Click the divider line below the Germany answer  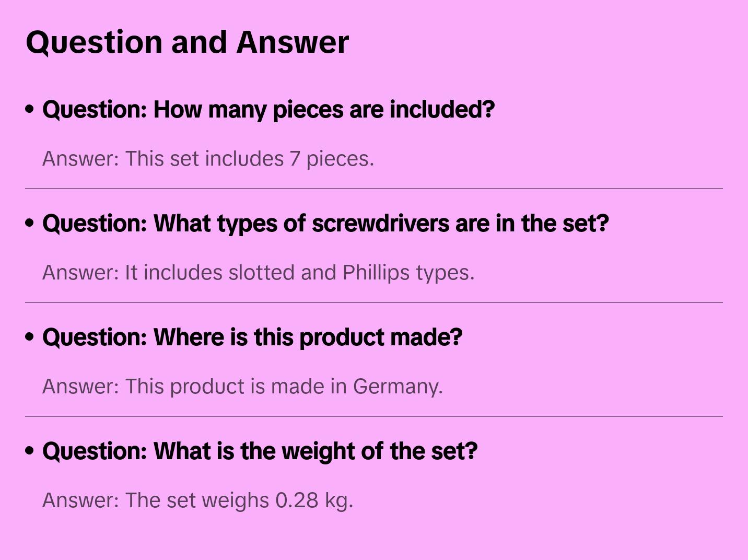374,416
